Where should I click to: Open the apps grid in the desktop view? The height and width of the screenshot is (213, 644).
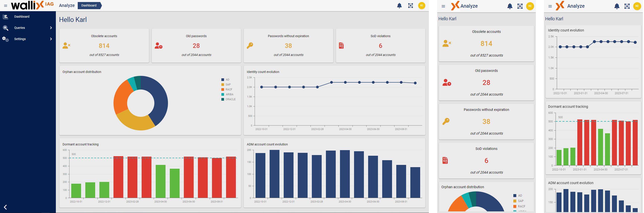pyautogui.click(x=411, y=6)
